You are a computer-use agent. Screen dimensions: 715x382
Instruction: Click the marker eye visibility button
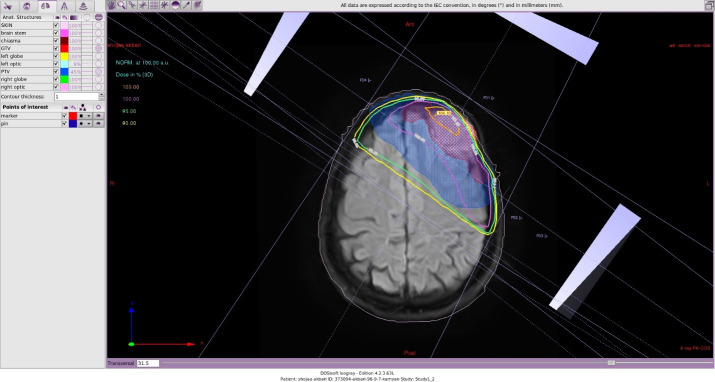[98, 116]
